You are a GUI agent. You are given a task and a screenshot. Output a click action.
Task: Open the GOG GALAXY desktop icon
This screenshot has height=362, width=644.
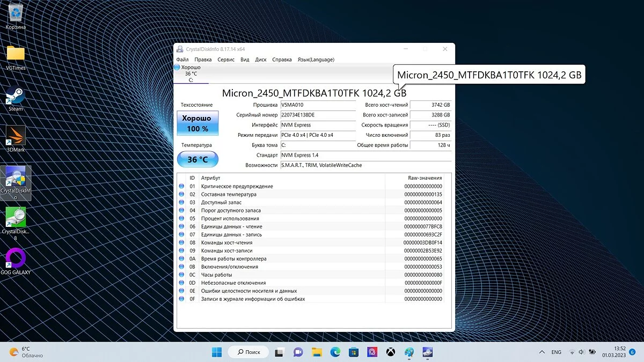point(16,260)
